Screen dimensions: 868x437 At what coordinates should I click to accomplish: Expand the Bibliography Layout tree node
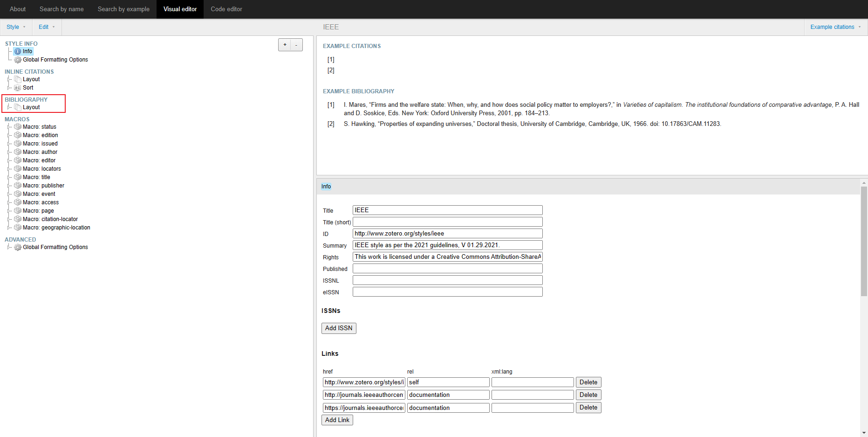coord(9,107)
